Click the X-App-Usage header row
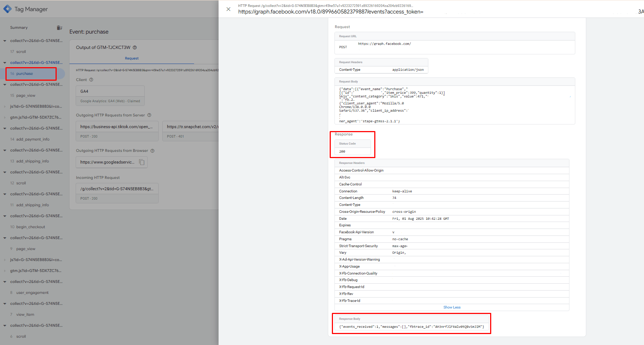This screenshot has width=644, height=345. click(452, 267)
